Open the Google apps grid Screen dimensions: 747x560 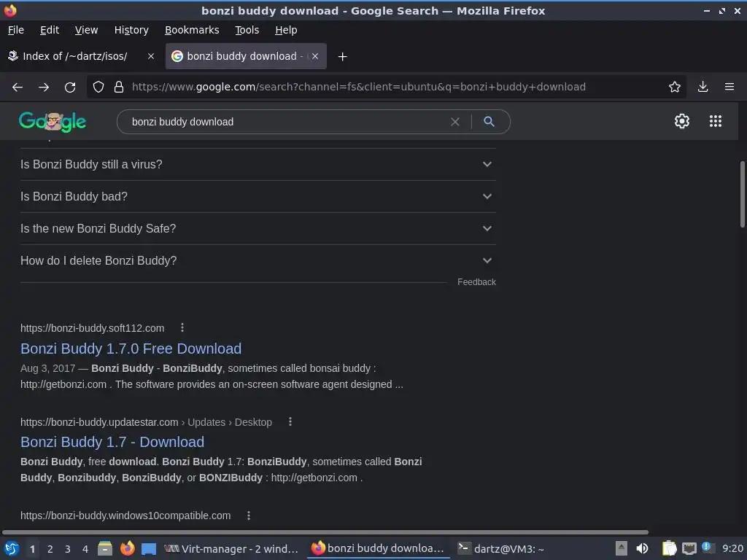[716, 121]
